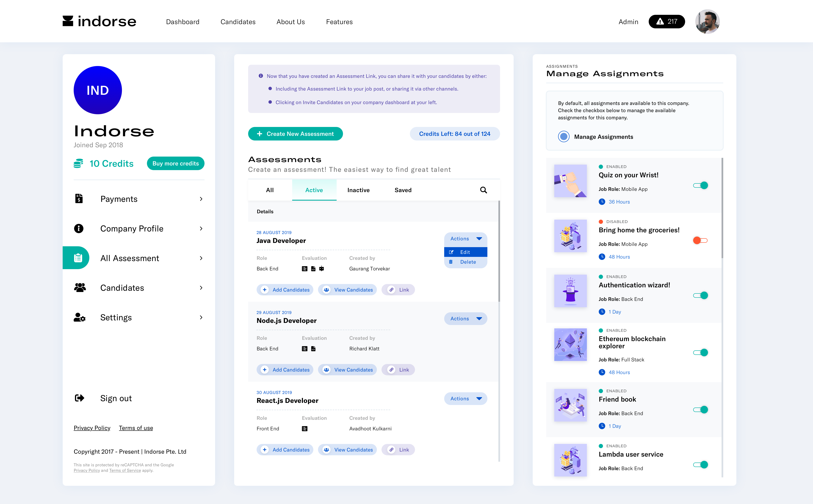Screen dimensions: 813x504
Task: Open Actions dropdown for Node.js Developer
Action: pos(466,319)
